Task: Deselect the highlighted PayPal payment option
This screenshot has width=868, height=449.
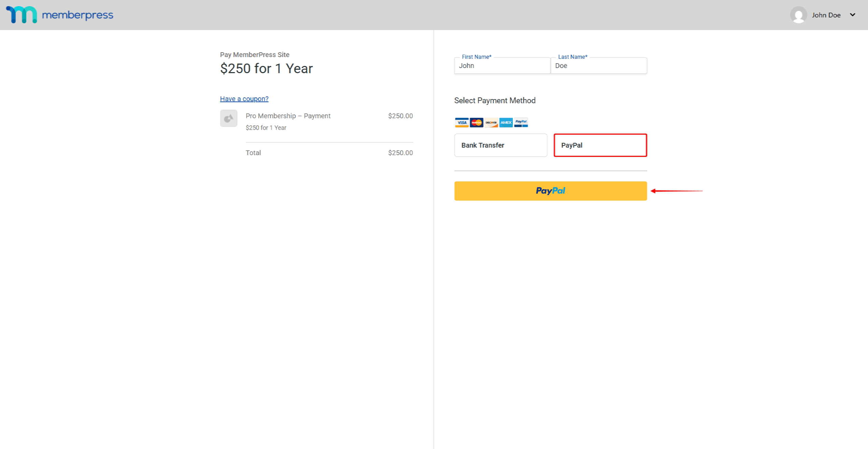Action: [600, 145]
